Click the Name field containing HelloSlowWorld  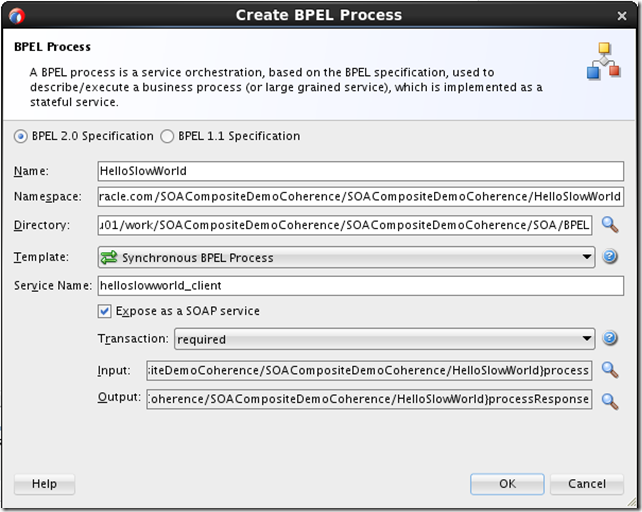click(x=360, y=171)
